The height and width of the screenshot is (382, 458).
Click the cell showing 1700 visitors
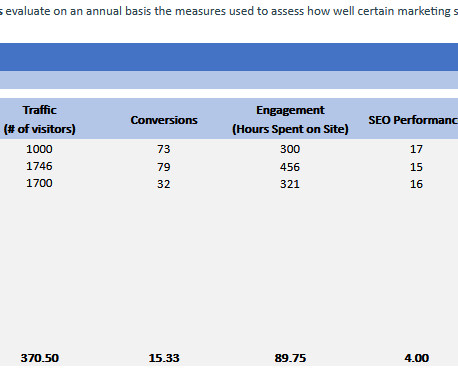(39, 183)
